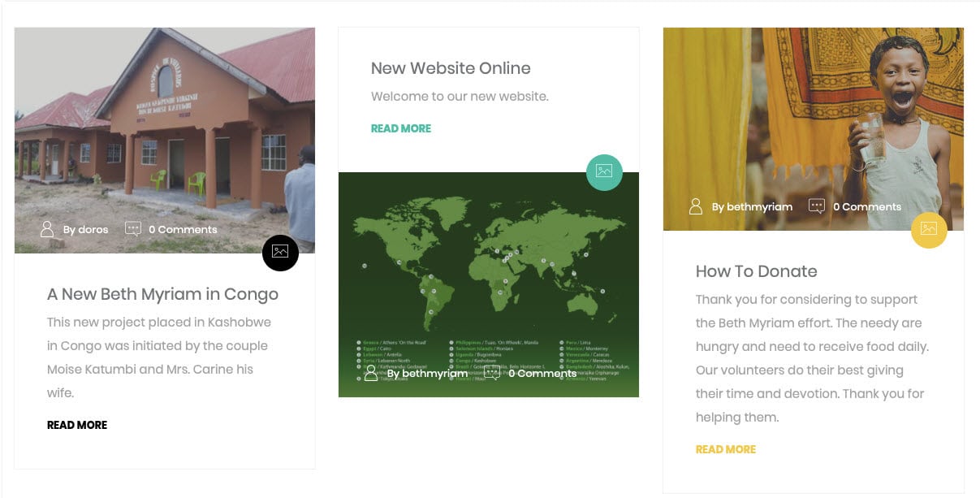The height and width of the screenshot is (498, 980).
Task: Open the Congo building photo thumbnail
Action: coord(165,140)
